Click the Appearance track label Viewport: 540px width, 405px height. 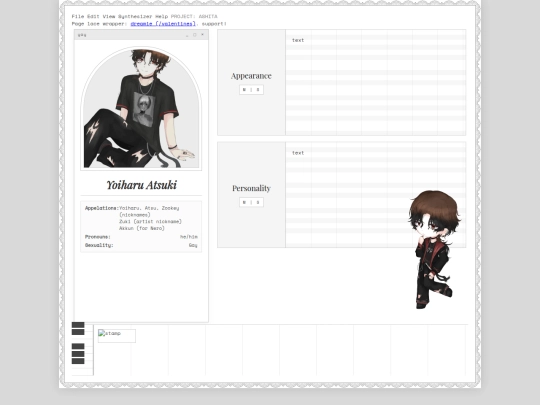pos(251,76)
